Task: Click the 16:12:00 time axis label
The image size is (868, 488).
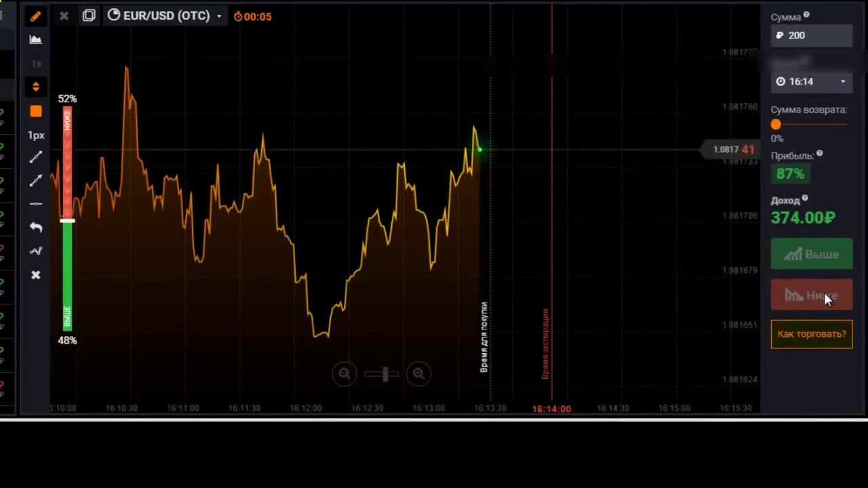Action: [306, 408]
